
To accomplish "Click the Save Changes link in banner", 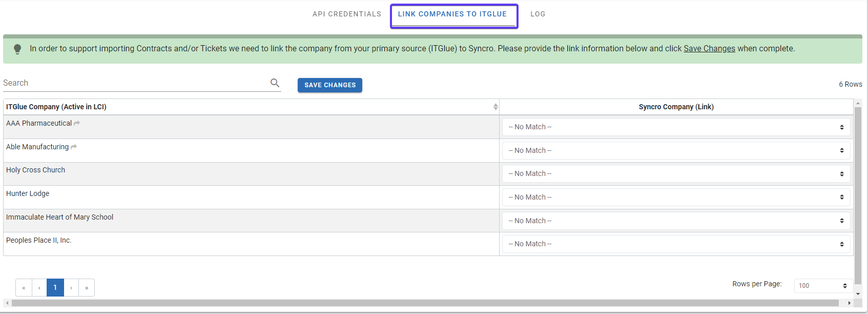I will 709,49.
